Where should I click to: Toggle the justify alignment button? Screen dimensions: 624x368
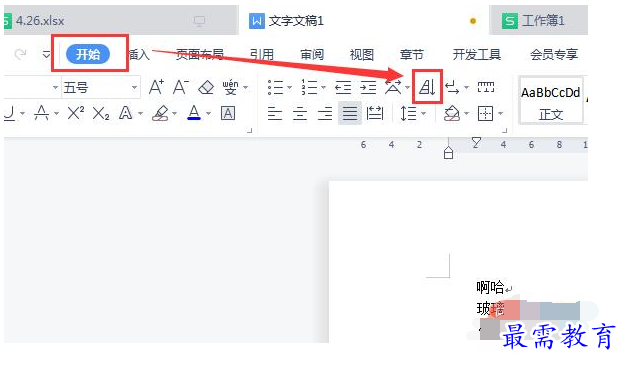350,113
